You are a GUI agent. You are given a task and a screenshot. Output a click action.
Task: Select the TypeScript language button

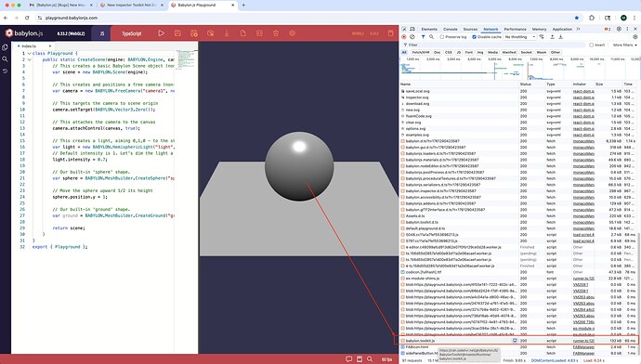(x=132, y=33)
